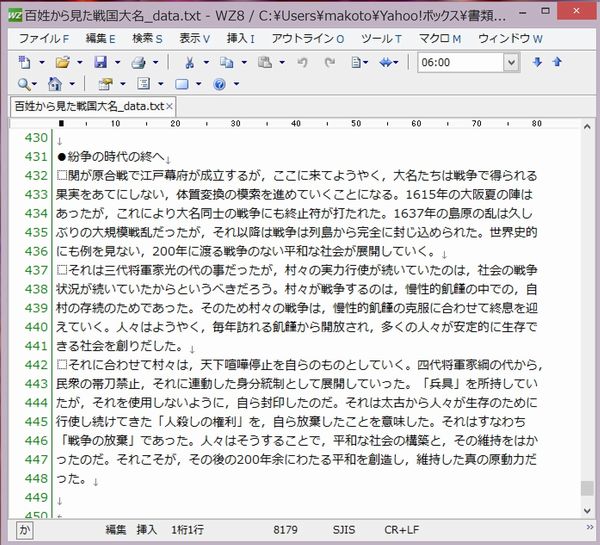
Task: Open Help via blue question mark icon
Action: (x=219, y=84)
